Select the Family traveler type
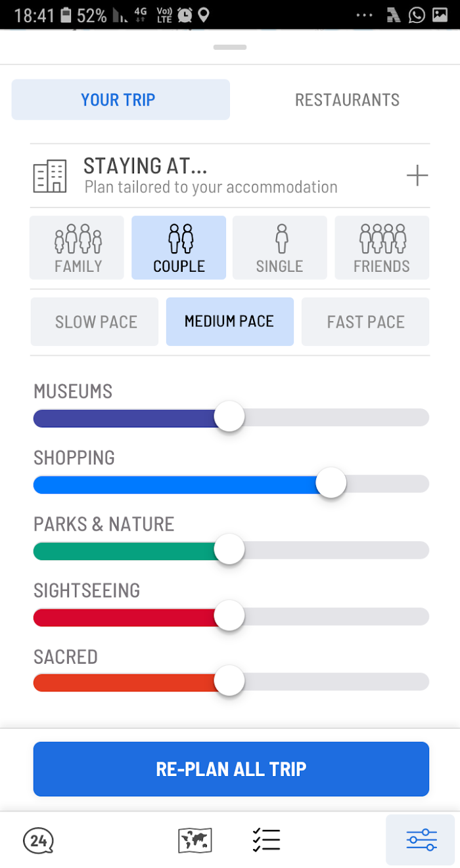This screenshot has height=868, width=460. (77, 248)
